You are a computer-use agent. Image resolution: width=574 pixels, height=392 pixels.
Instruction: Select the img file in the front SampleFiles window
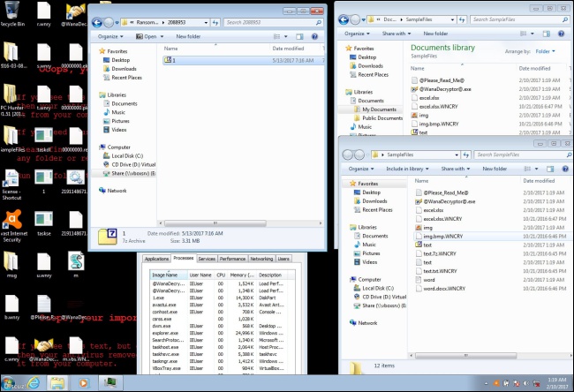point(427,228)
